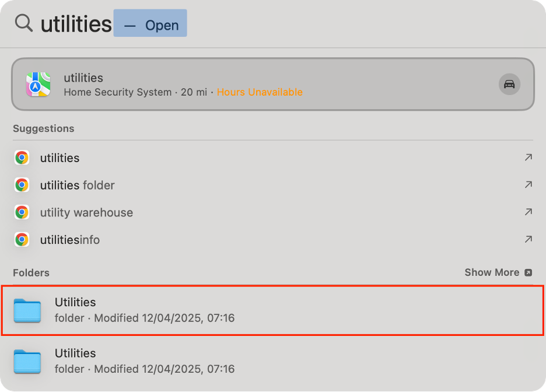The image size is (546, 392).
Task: Click the Chrome icon beside "utility warehouse"
Action: [x=22, y=212]
